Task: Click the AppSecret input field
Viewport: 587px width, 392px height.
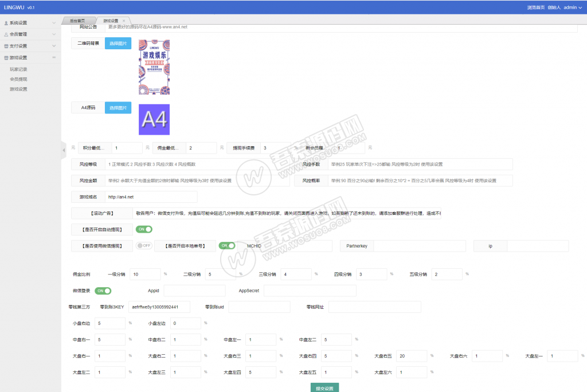Action: pyautogui.click(x=310, y=291)
